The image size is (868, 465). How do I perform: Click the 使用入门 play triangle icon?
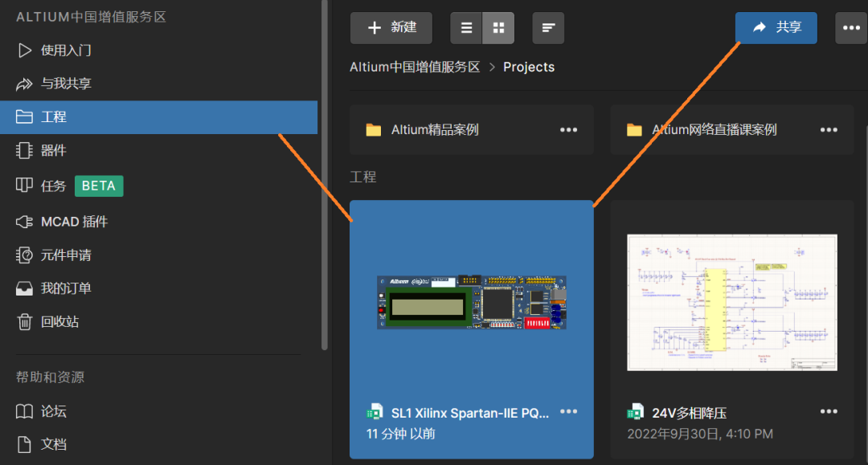24,51
